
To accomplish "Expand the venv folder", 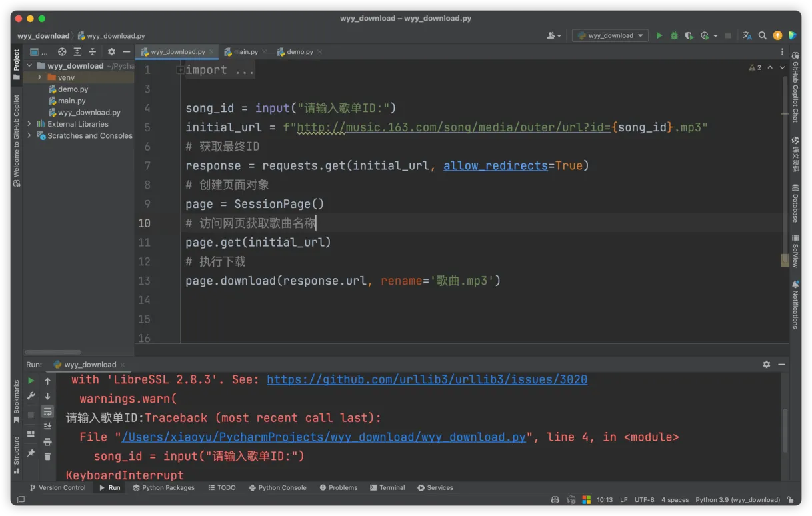I will point(40,77).
